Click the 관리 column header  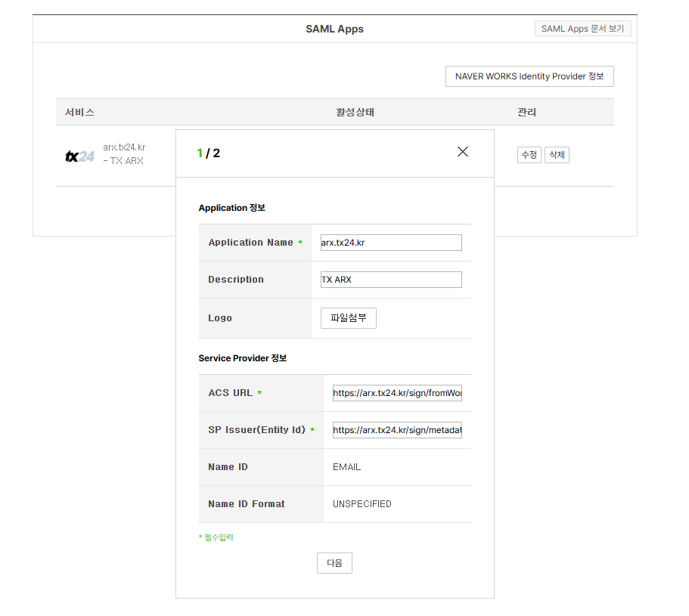(x=526, y=113)
